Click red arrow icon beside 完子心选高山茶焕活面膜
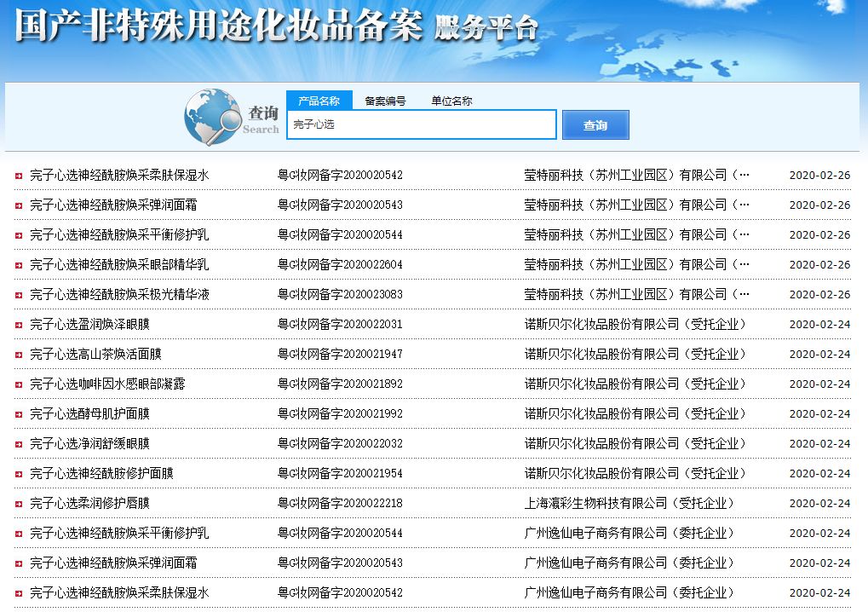This screenshot has width=868, height=612. pos(19,354)
